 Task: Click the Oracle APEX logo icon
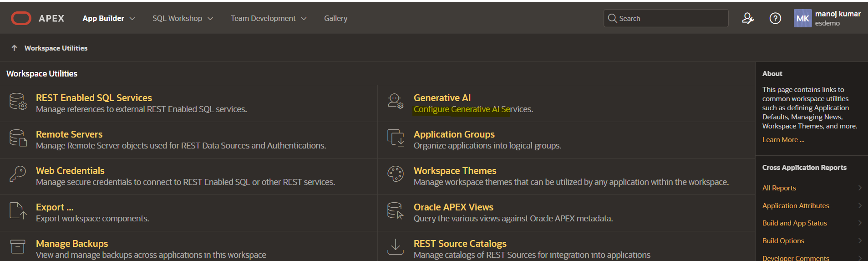(21, 18)
